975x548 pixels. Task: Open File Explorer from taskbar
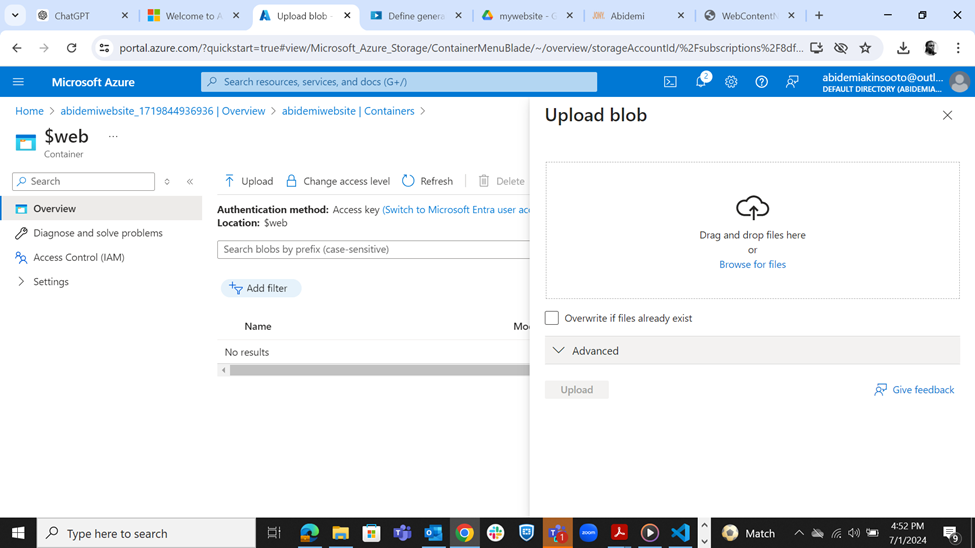[340, 533]
